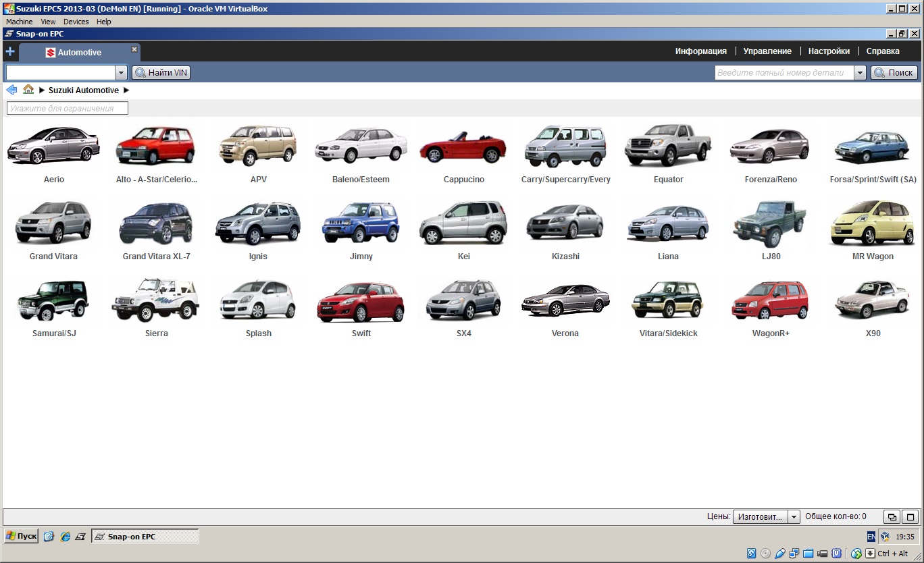Expand arrow after Suzuki Automotive breadcrumb
Viewport: 924px width, 563px height.
coord(126,90)
